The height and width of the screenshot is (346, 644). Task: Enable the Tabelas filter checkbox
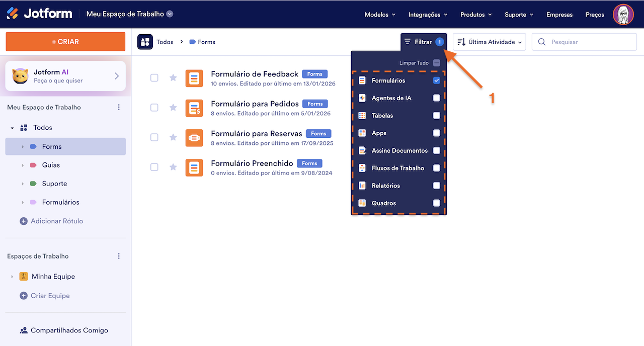pyautogui.click(x=436, y=116)
